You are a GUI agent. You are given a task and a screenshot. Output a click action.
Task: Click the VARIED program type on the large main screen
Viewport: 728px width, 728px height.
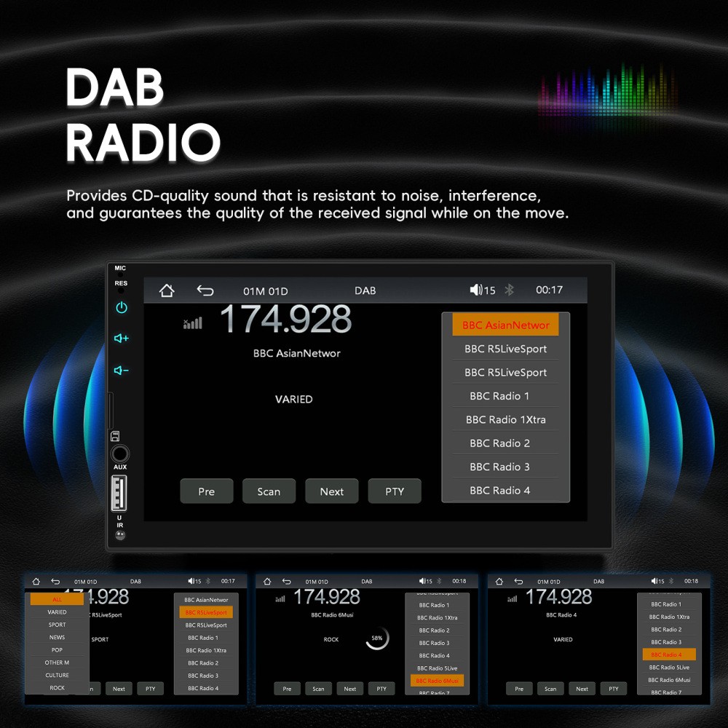[x=294, y=399]
